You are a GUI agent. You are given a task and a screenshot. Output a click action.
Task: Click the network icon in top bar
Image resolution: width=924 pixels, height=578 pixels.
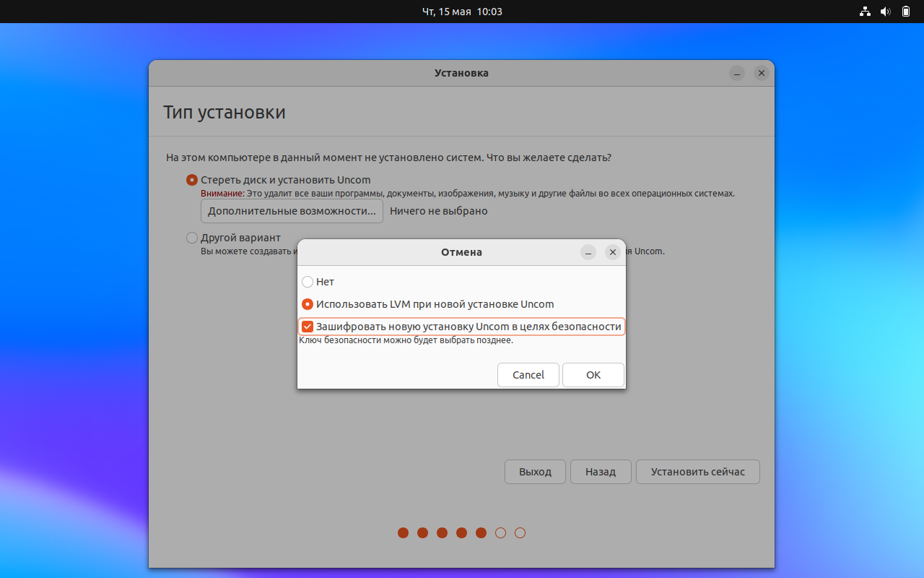pos(865,12)
